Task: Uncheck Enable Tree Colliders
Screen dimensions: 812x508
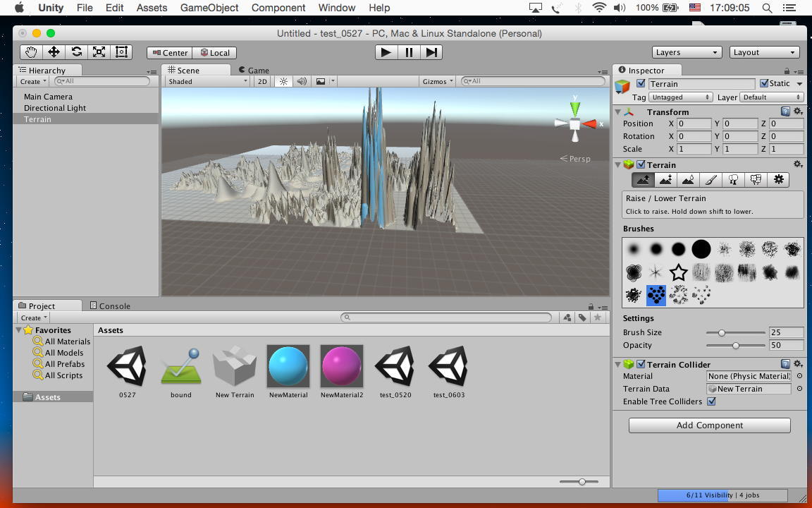Action: pyautogui.click(x=711, y=401)
